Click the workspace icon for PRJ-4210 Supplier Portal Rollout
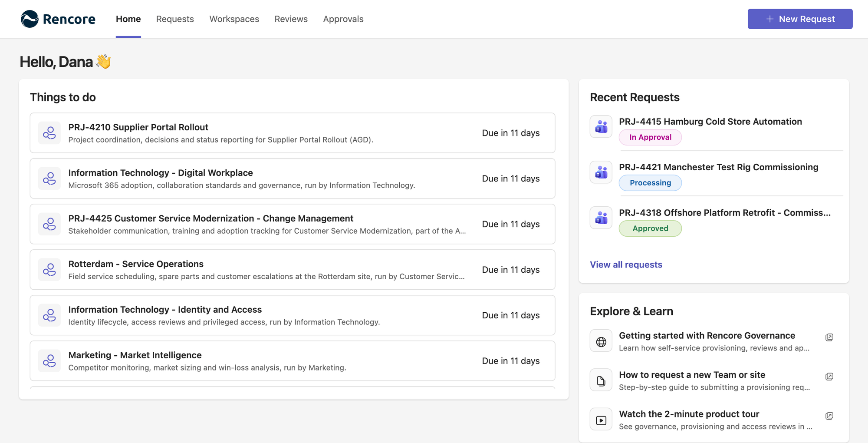This screenshot has height=443, width=868. 49,133
